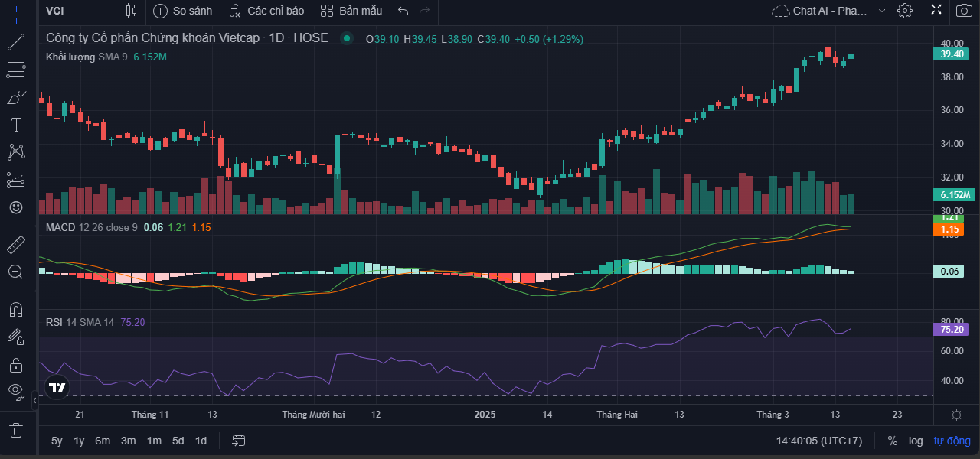This screenshot has width=980, height=459.
Task: Redo the last chart action
Action: point(425,11)
